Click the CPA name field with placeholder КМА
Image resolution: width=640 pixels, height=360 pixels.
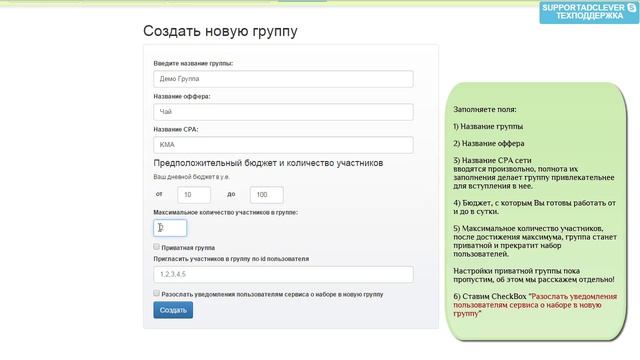click(283, 145)
